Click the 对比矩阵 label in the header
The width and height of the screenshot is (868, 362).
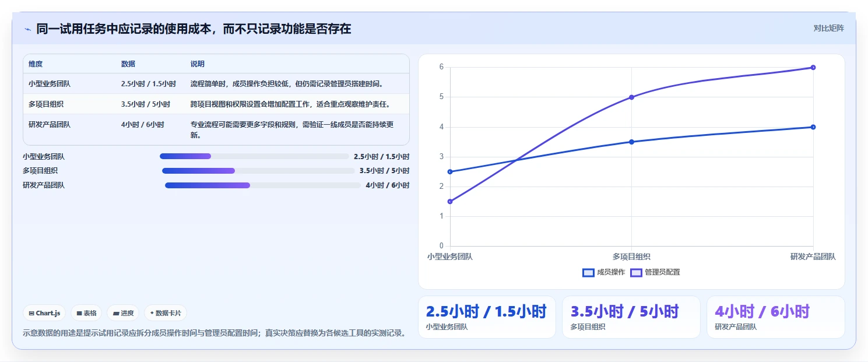[828, 28]
